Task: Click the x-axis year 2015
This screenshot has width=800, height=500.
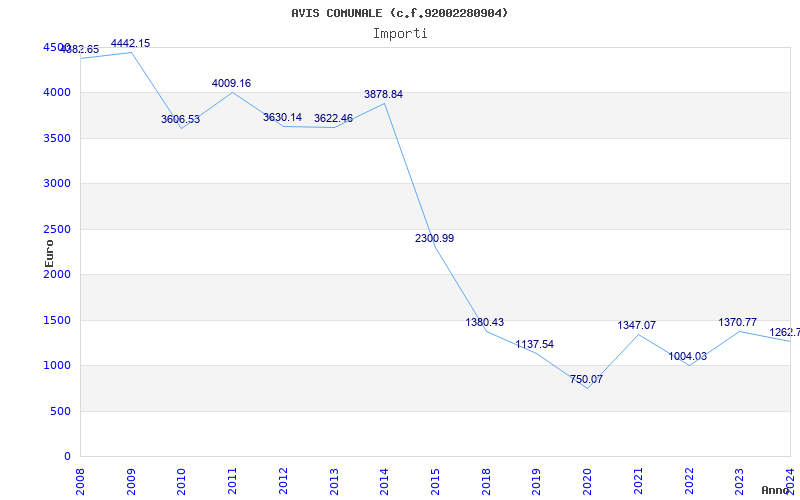Action: 435,481
